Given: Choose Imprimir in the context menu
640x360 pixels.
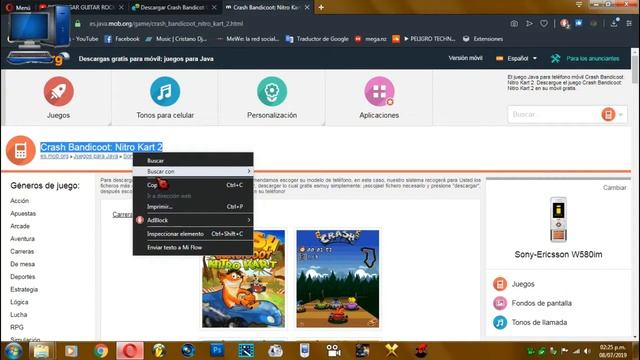Looking at the screenshot, I should pyautogui.click(x=193, y=207).
